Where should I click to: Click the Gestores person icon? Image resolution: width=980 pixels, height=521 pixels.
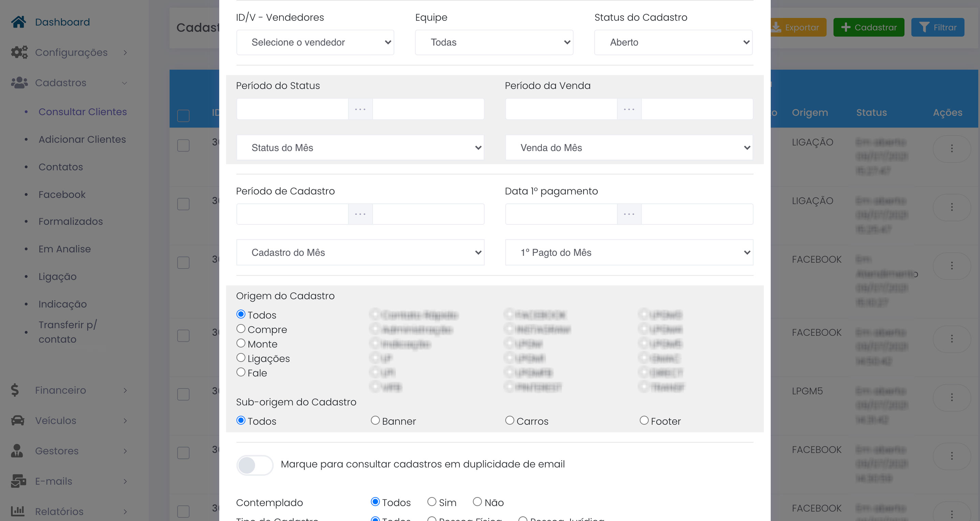click(x=17, y=451)
